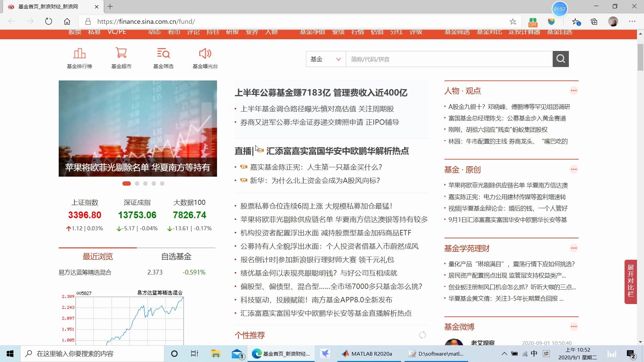The width and height of the screenshot is (644, 362).
Task: Go to browser home page icon
Action: pyautogui.click(x=67, y=21)
